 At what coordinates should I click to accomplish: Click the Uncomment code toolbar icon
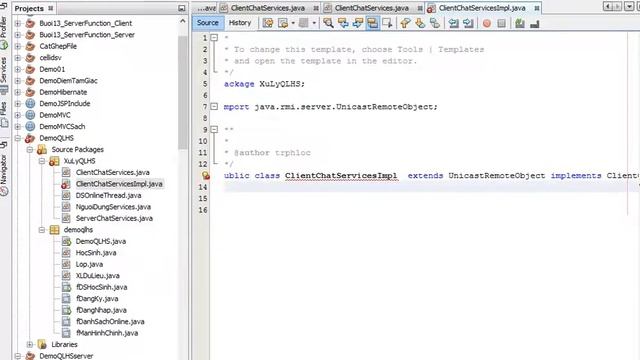pyautogui.click(x=534, y=24)
